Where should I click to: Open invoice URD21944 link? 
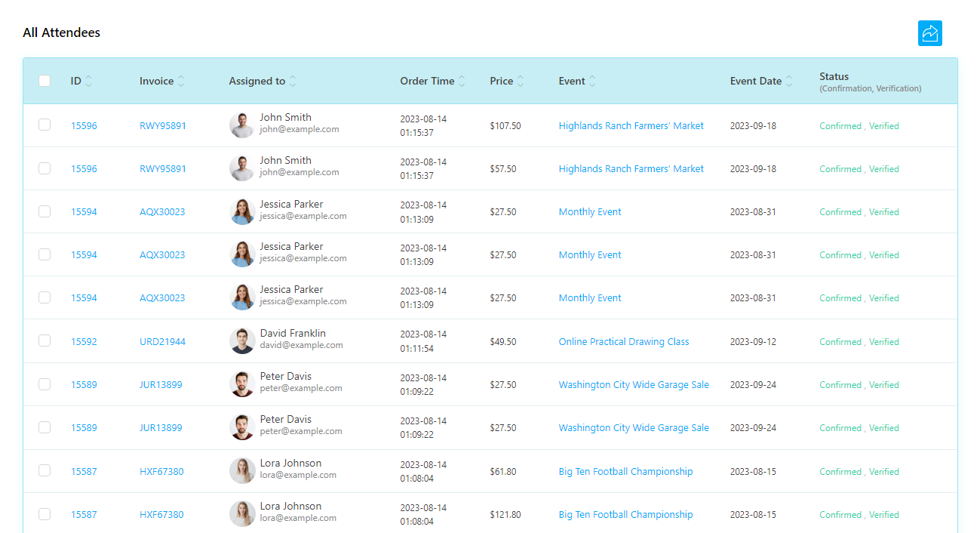coord(162,342)
